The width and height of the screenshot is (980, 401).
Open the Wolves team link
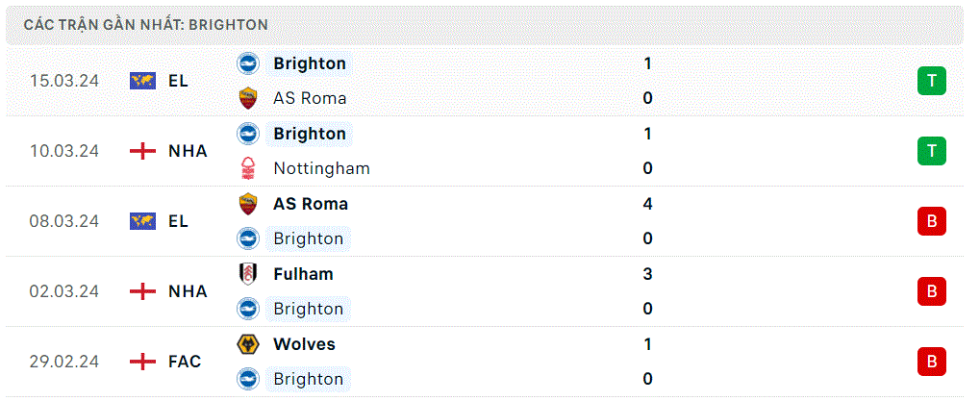[x=304, y=344]
